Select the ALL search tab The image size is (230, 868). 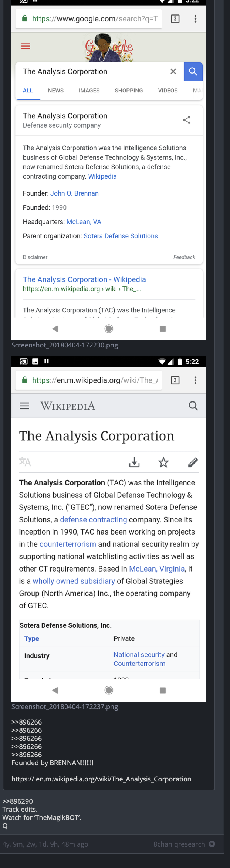pyautogui.click(x=28, y=91)
